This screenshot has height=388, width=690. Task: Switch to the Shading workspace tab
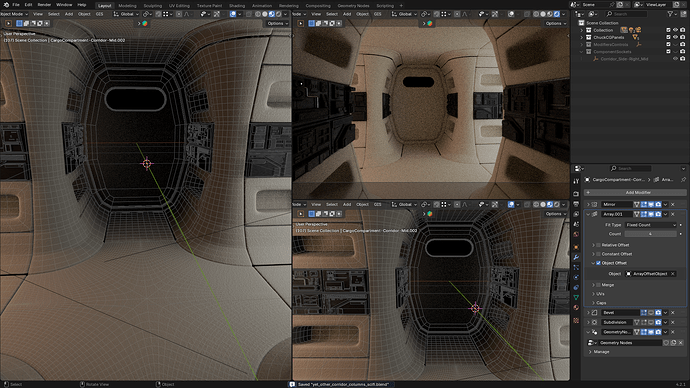(237, 6)
